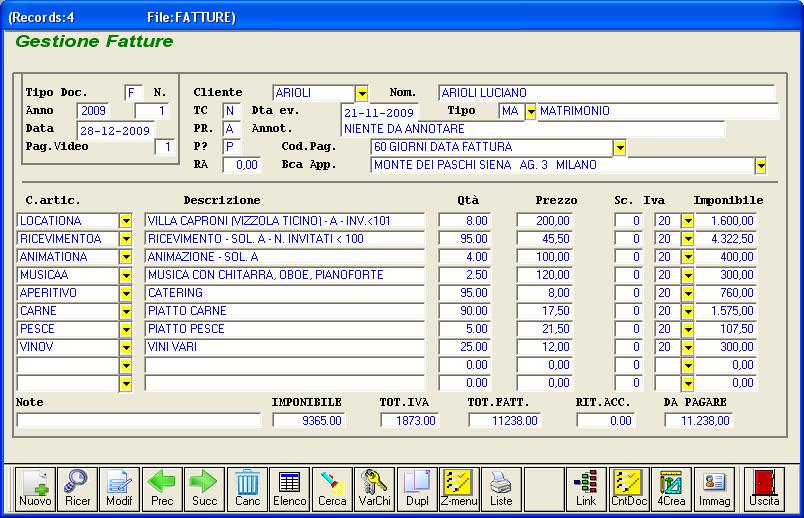804x518 pixels.
Task: Expand the LOCATIONA article code dropdown
Action: point(126,221)
